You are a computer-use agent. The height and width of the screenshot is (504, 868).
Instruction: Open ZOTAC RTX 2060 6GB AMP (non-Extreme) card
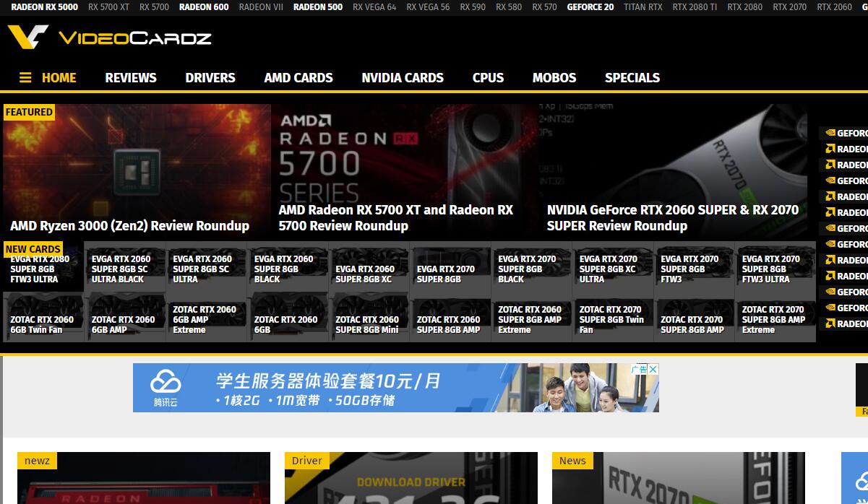point(125,317)
